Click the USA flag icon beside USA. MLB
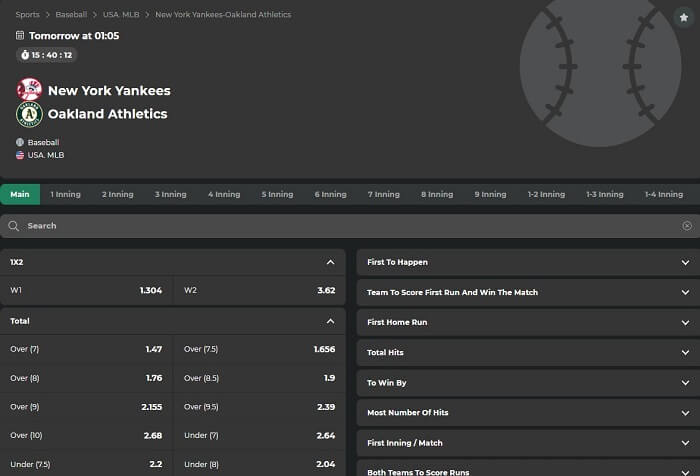The image size is (700, 476). pyautogui.click(x=20, y=155)
